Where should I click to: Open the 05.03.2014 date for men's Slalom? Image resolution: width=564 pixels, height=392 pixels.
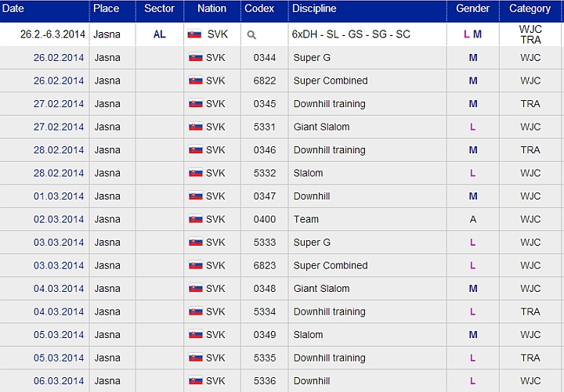[59, 335]
